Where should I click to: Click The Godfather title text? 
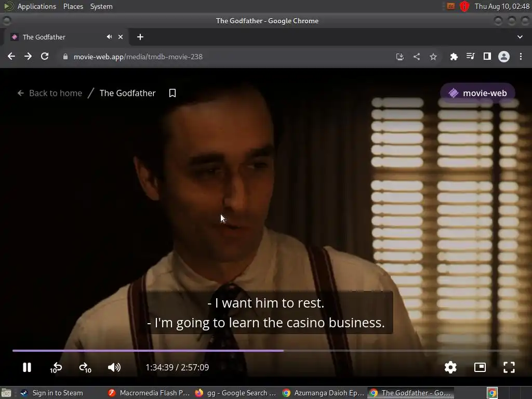click(128, 93)
